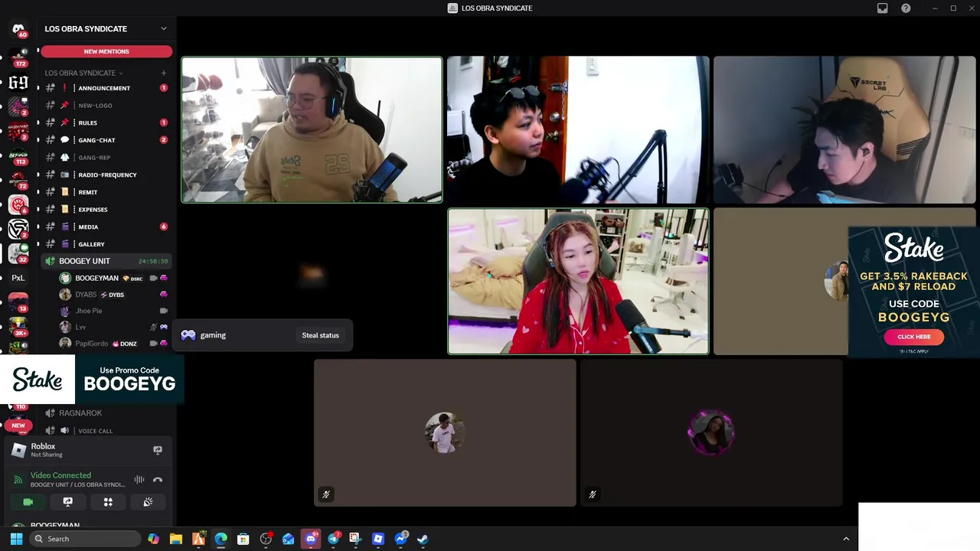Open the server icon with 113 badge
Viewport: 980px width, 551px height.
[x=18, y=158]
